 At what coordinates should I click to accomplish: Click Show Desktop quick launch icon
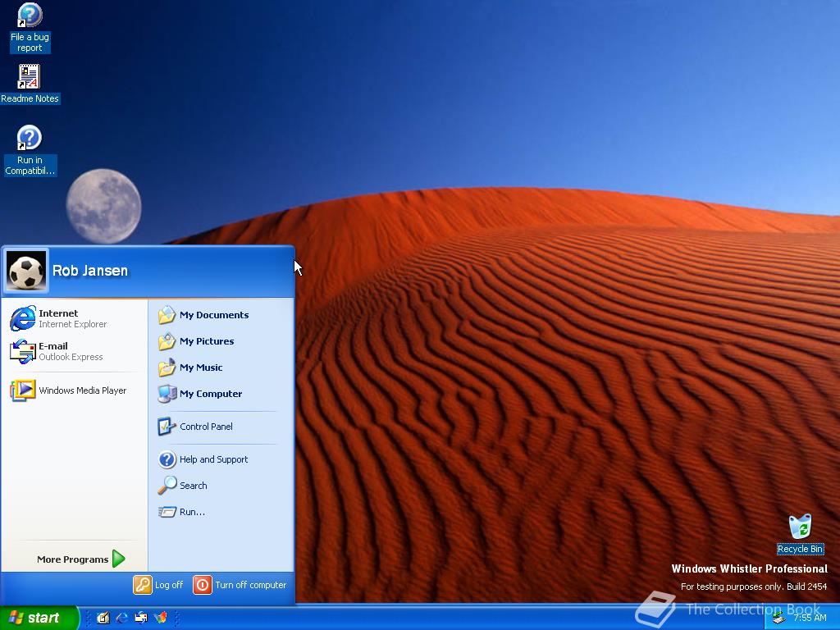[103, 618]
